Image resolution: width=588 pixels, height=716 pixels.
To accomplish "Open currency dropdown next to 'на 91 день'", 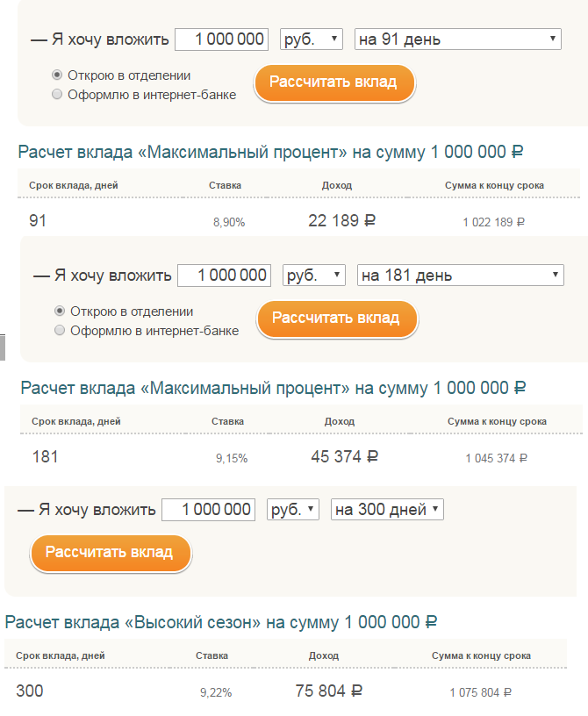I will (311, 39).
